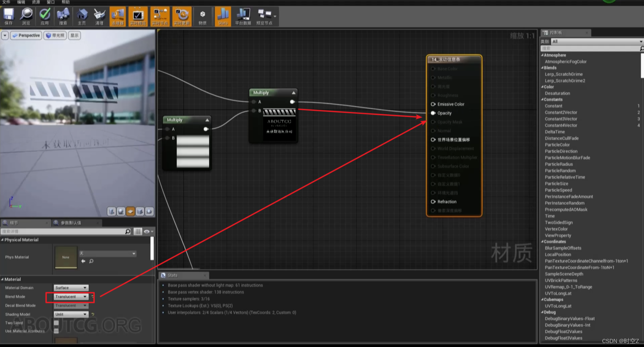Click the Perspective viewport button
644x347 pixels.
[x=26, y=35]
